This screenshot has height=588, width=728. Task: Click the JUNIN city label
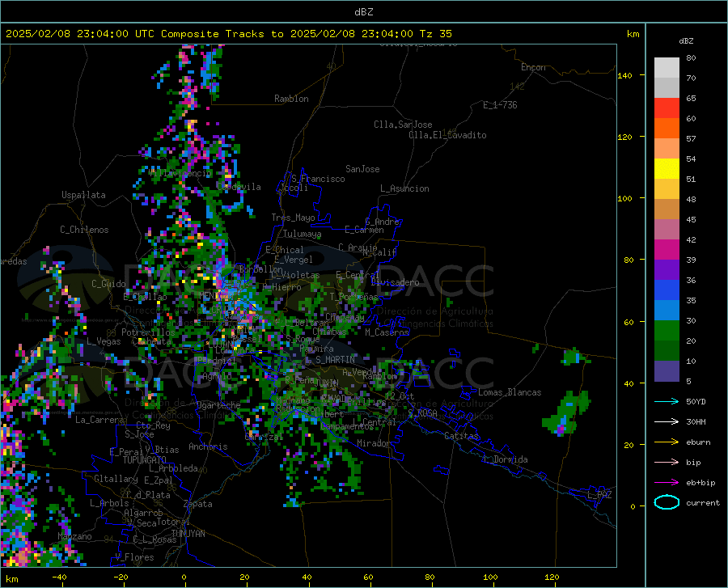(327, 383)
